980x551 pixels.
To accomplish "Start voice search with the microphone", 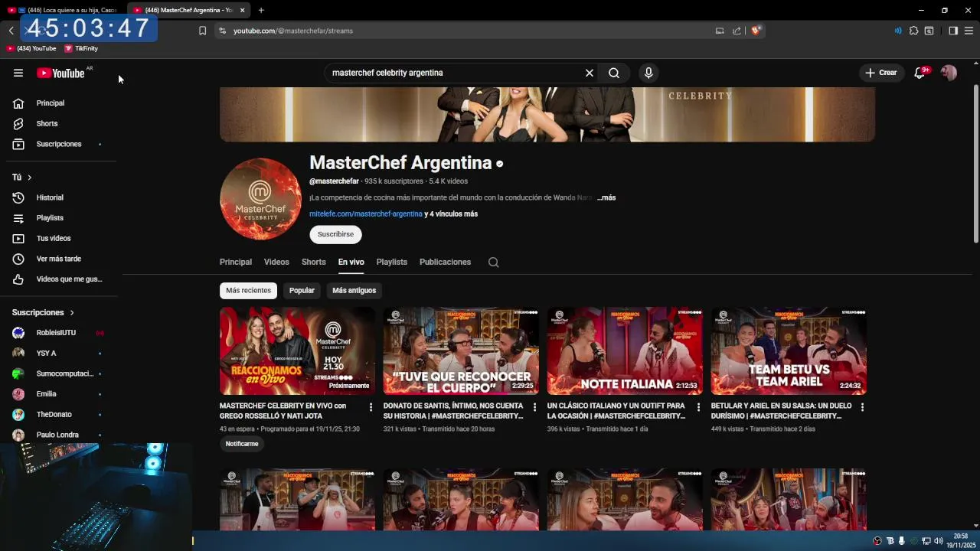I will click(648, 73).
